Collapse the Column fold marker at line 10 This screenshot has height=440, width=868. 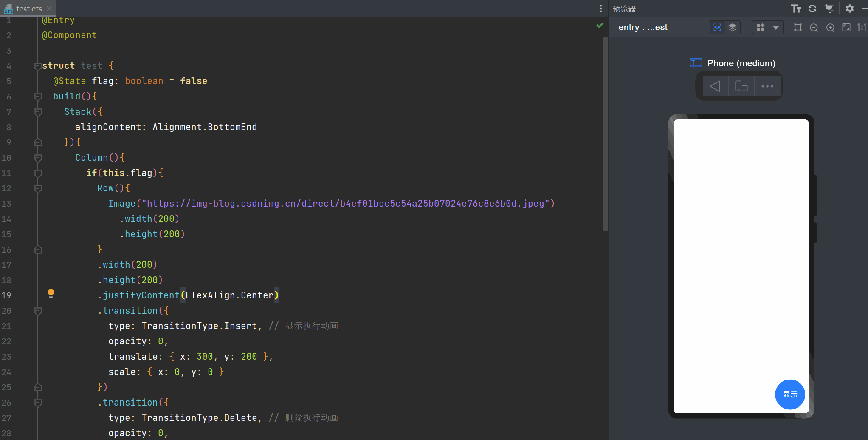pyautogui.click(x=38, y=158)
